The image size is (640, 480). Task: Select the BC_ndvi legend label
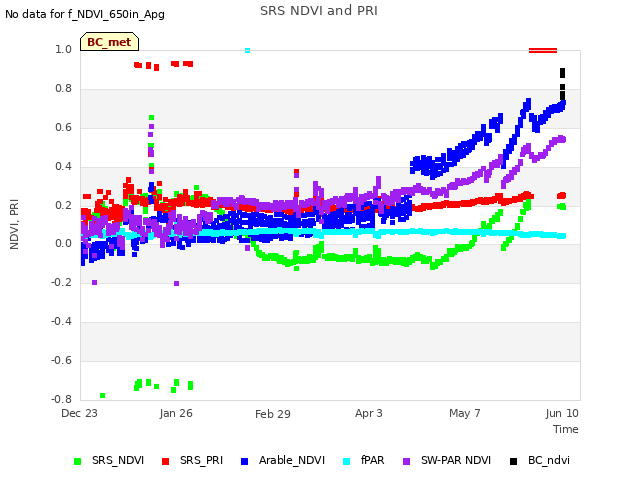click(x=549, y=460)
